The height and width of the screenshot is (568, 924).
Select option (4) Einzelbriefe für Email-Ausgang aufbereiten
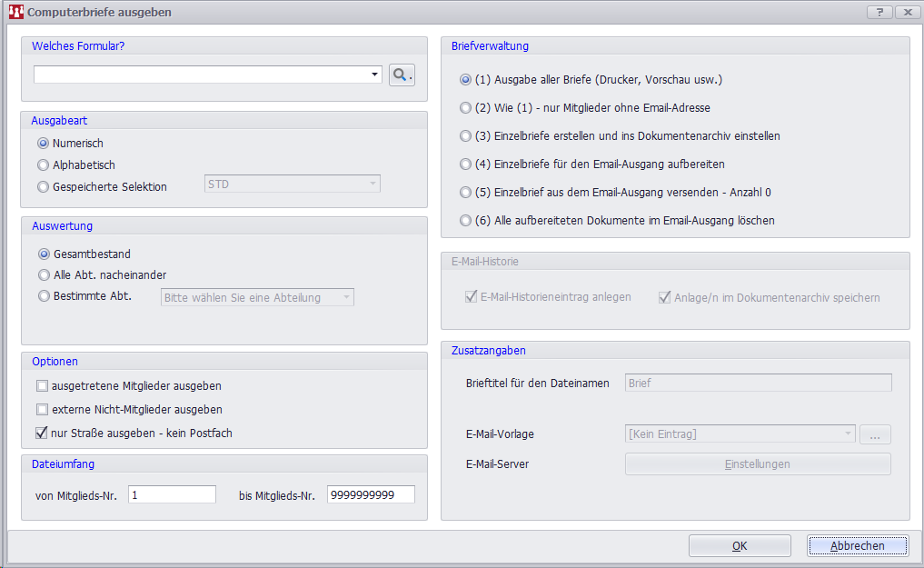466,164
